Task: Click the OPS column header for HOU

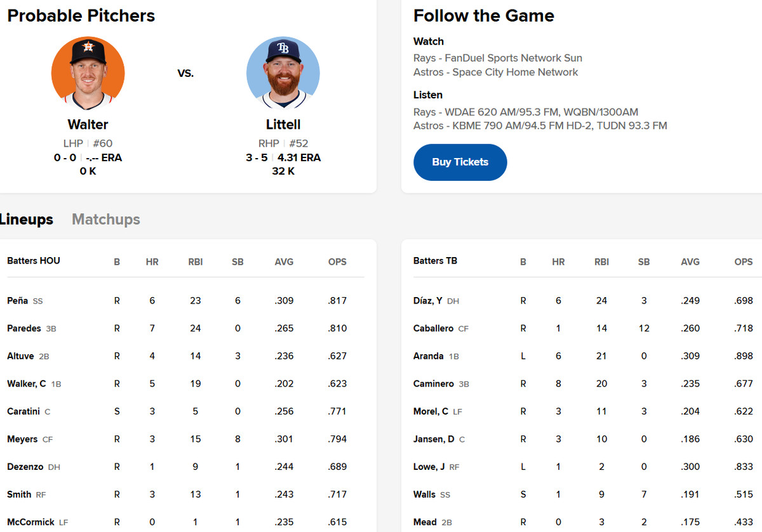Action: tap(337, 262)
